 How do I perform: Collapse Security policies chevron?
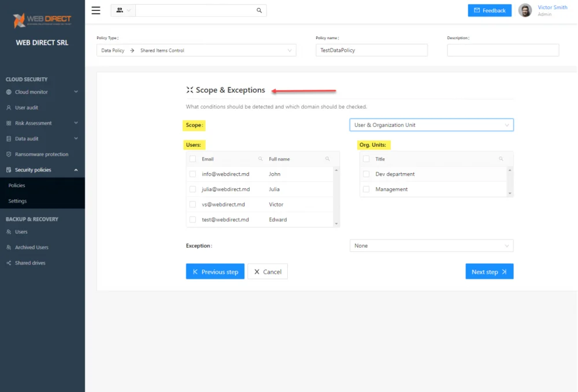click(76, 170)
